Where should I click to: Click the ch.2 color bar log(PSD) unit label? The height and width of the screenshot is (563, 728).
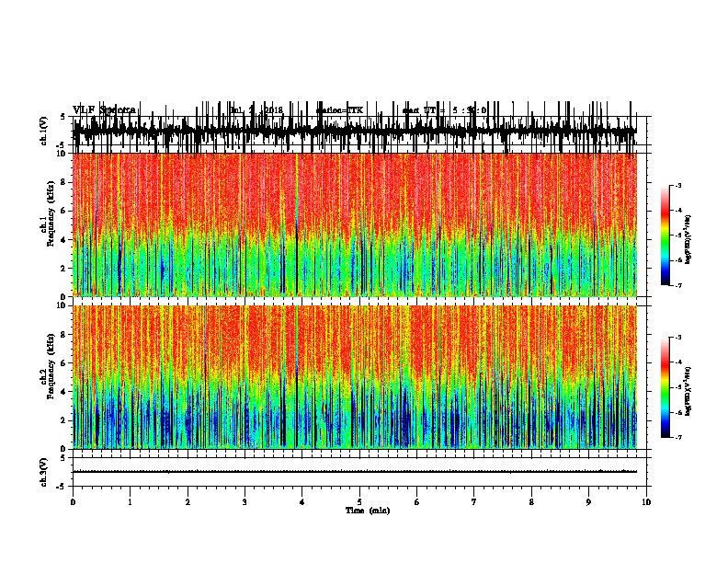coord(688,392)
